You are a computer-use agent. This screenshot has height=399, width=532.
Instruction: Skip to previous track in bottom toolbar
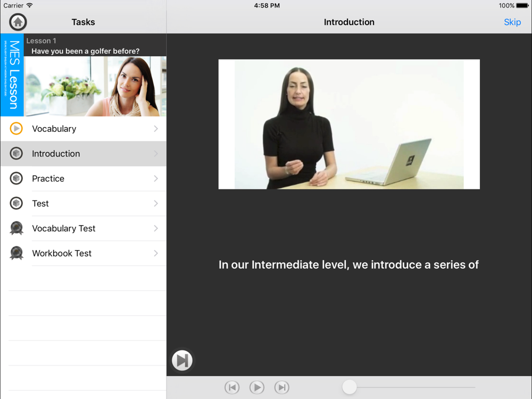point(232,387)
